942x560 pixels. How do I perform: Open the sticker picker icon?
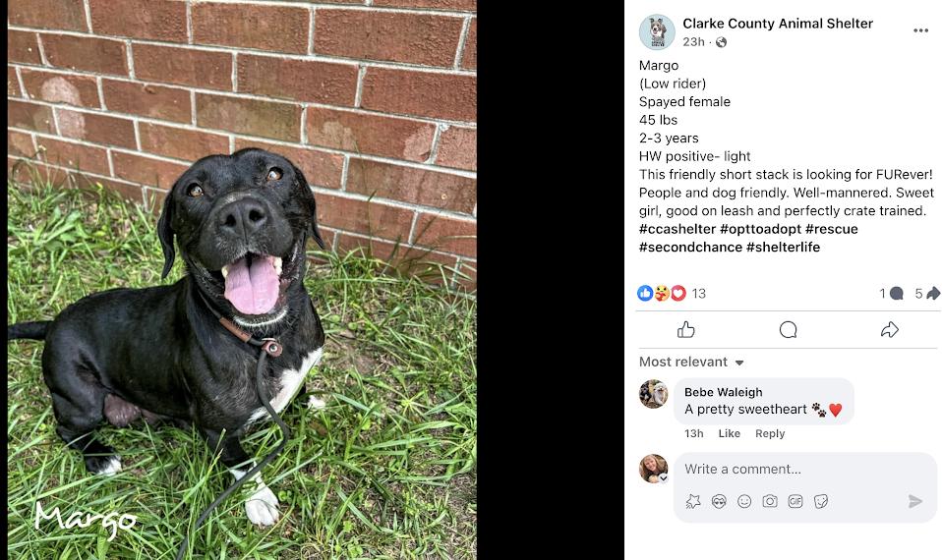coord(821,501)
